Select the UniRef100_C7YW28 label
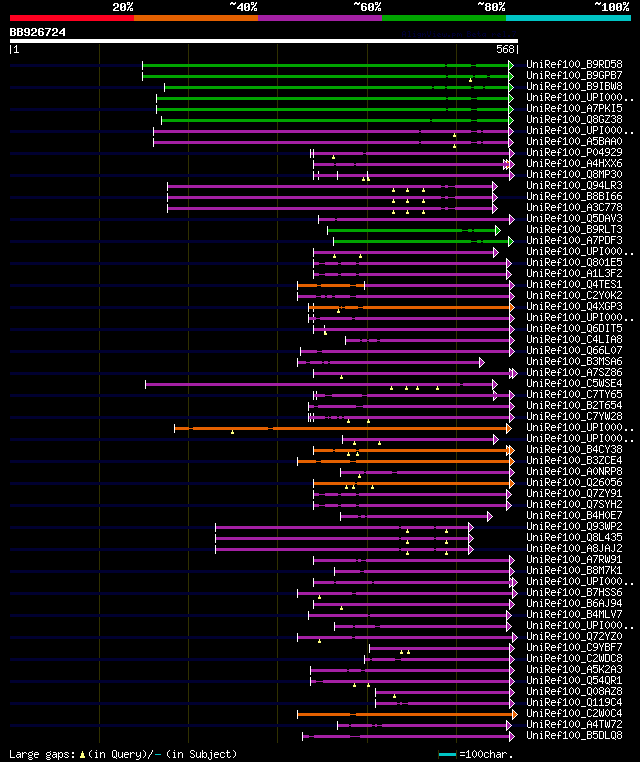Screen dimensions: 640x762 coord(574,416)
